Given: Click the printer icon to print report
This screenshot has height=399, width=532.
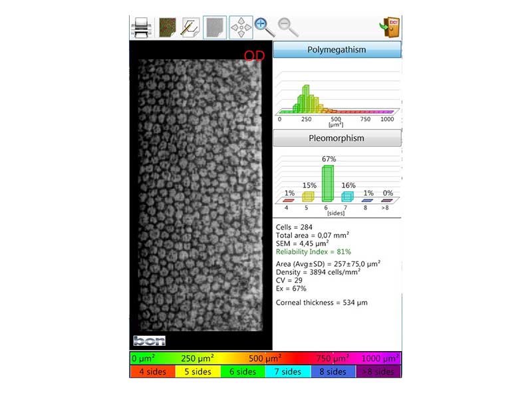Looking at the screenshot, I should [142, 28].
